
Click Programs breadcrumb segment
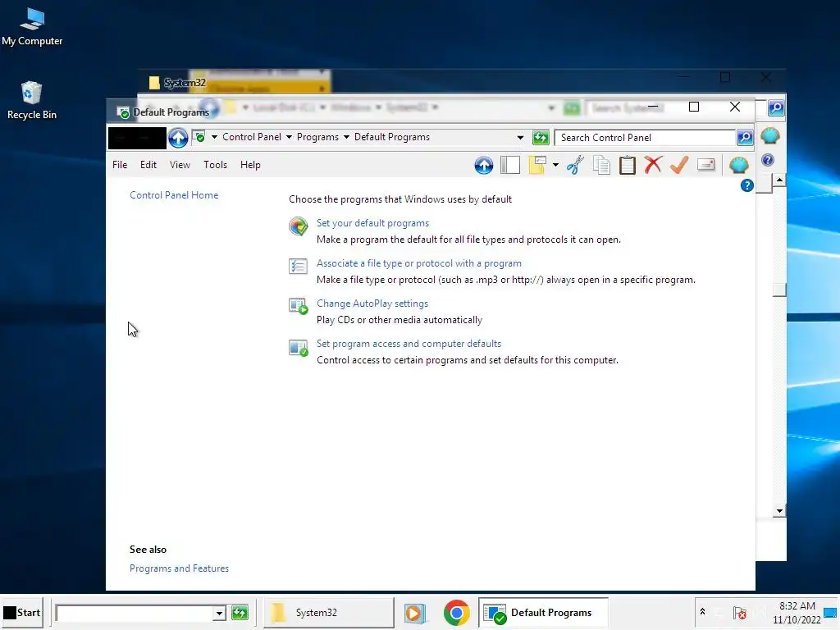pos(317,137)
